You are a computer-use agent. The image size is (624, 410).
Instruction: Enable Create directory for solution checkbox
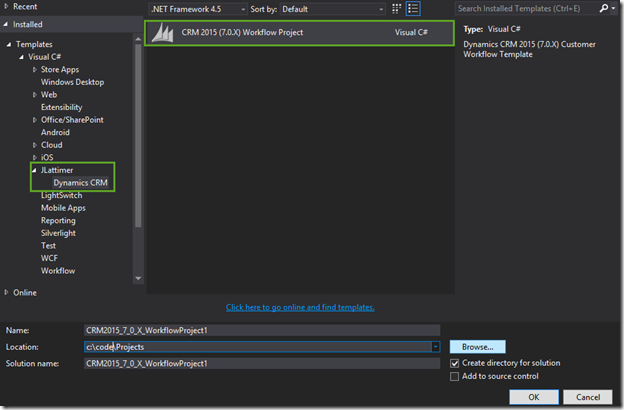click(x=454, y=363)
